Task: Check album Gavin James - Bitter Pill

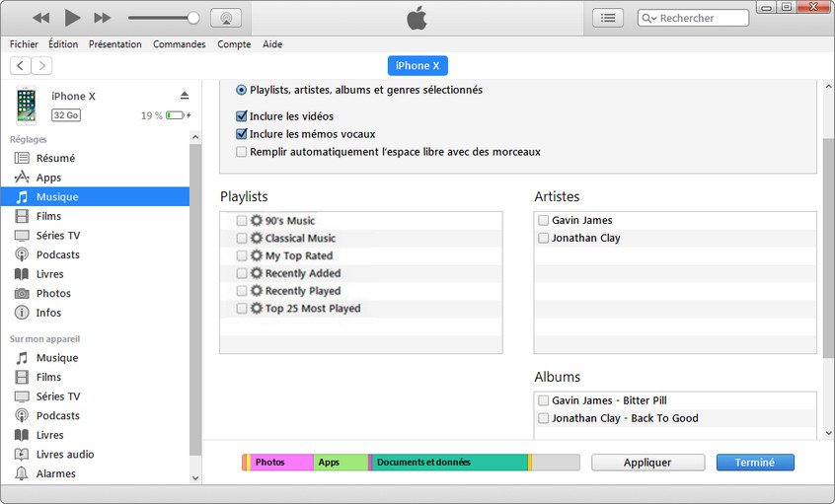Action: tap(543, 400)
